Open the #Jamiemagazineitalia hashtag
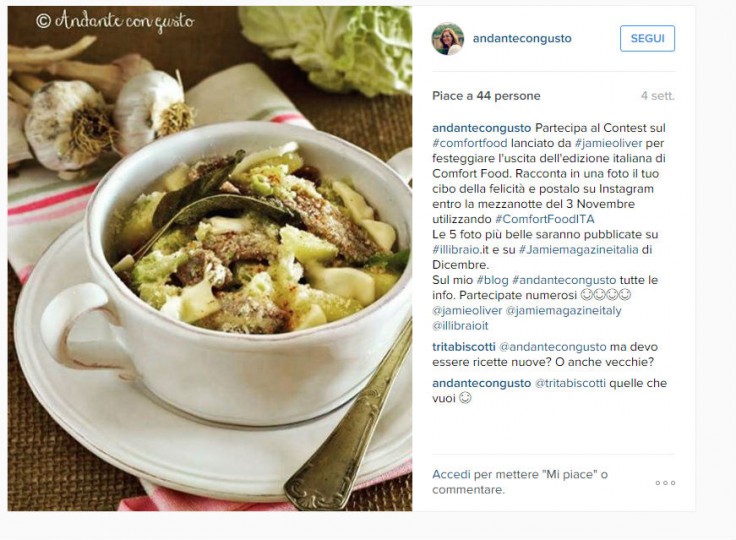Viewport: 736px width, 540px height. click(x=578, y=250)
